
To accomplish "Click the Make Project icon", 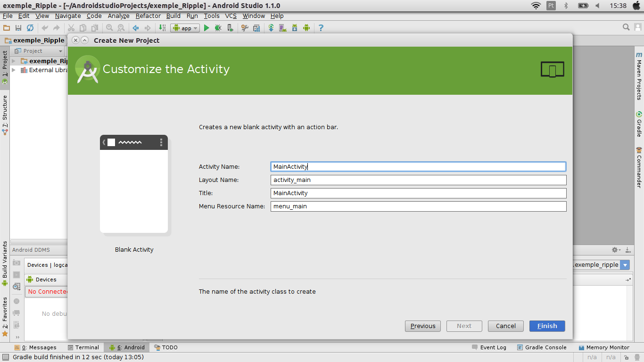I will (162, 28).
